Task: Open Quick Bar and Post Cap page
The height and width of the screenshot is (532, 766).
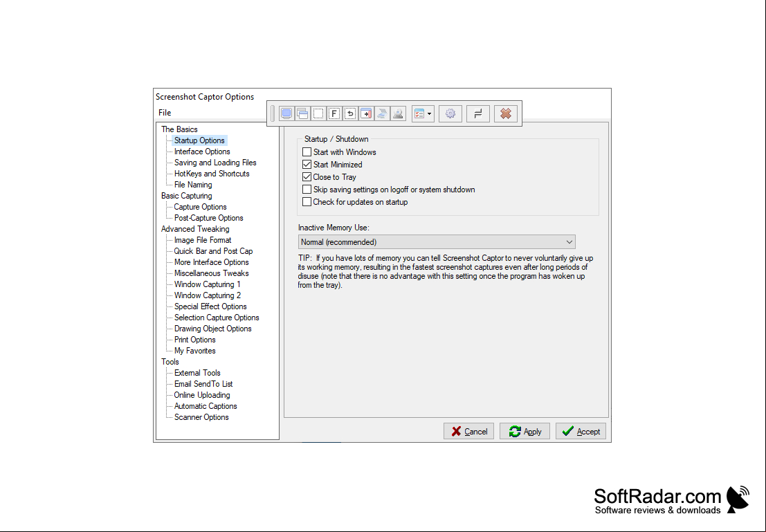Action: [214, 251]
